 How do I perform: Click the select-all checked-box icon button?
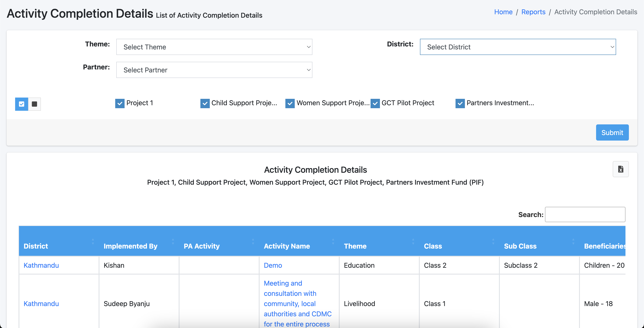(22, 104)
